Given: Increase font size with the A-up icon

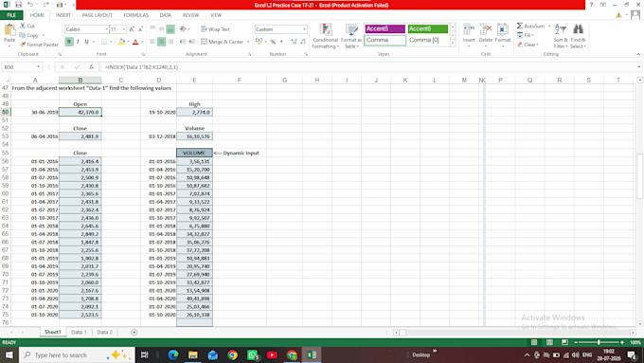Looking at the screenshot, I should 132,29.
